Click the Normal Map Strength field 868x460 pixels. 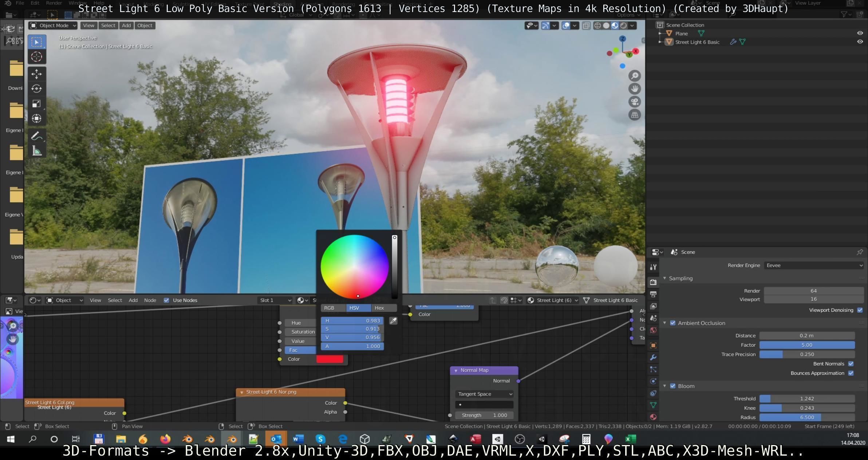(x=484, y=415)
